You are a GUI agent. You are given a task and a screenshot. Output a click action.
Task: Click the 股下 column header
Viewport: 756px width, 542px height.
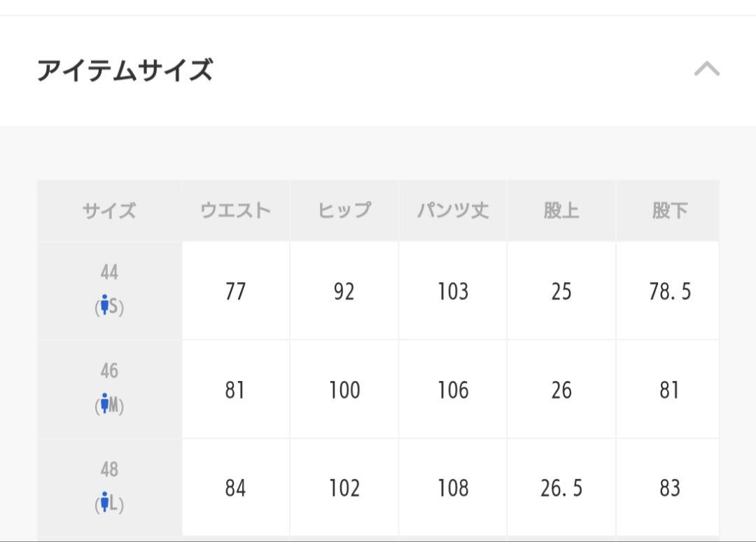click(x=668, y=211)
